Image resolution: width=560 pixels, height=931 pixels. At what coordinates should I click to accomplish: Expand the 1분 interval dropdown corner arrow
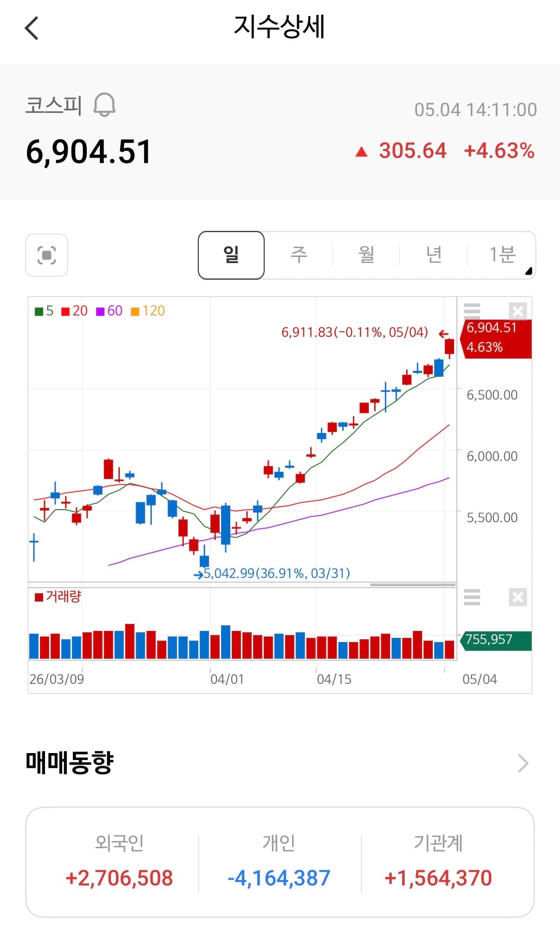click(x=528, y=271)
